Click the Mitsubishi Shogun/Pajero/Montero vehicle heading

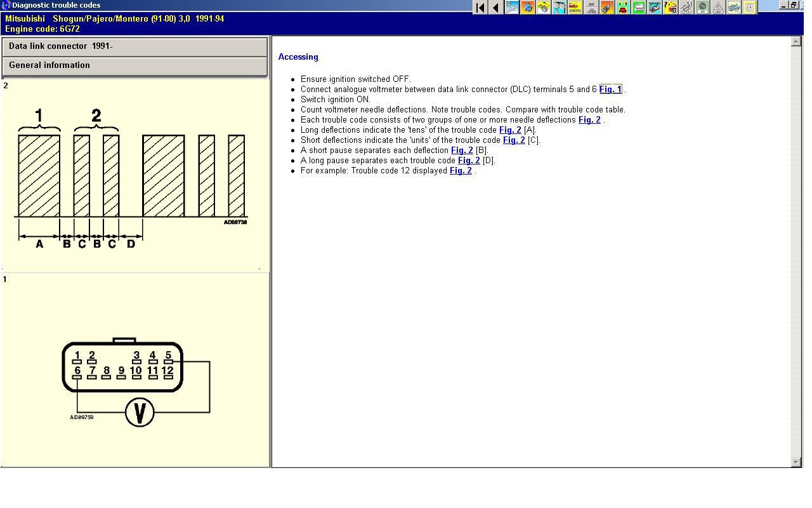click(115, 19)
